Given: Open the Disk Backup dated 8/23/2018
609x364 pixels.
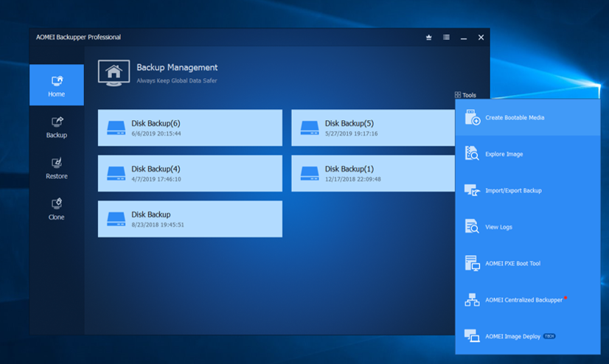Looking at the screenshot, I should 189,219.
